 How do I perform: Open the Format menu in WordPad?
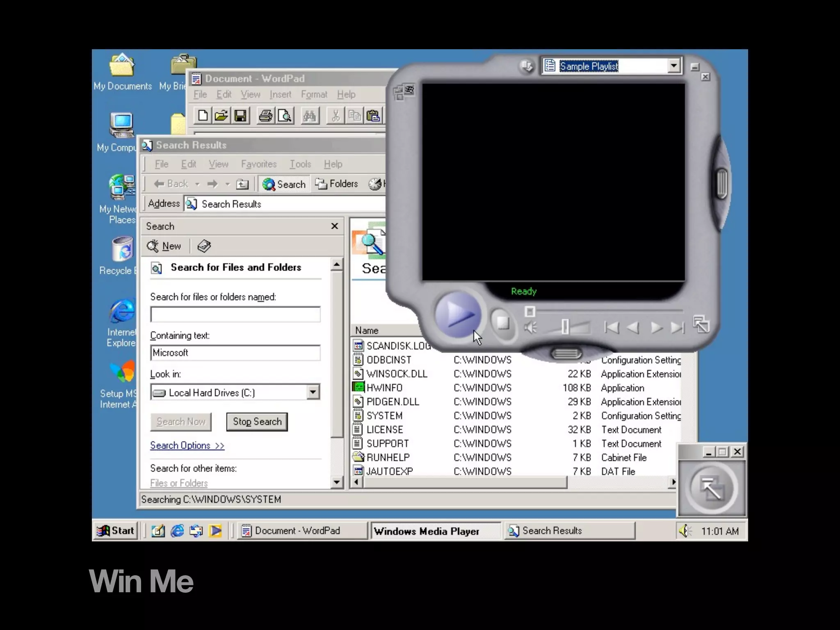tap(314, 94)
